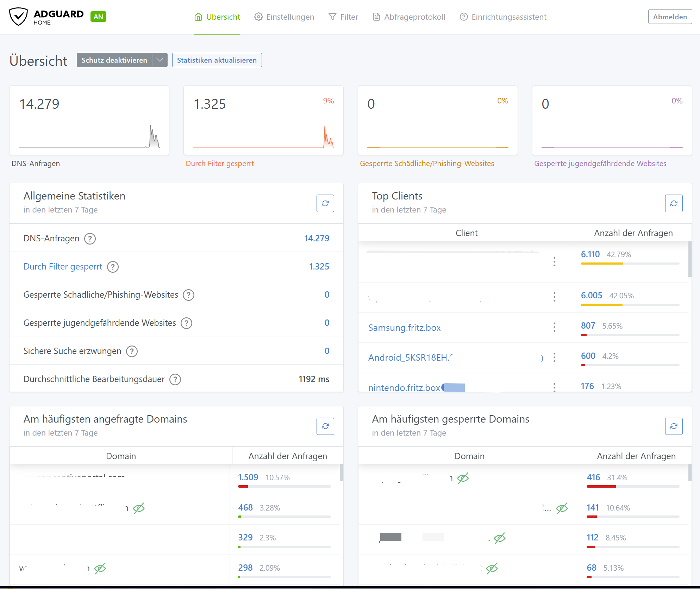This screenshot has width=700, height=589.
Task: Show help for Durch Filter gesperrt
Action: tap(113, 267)
